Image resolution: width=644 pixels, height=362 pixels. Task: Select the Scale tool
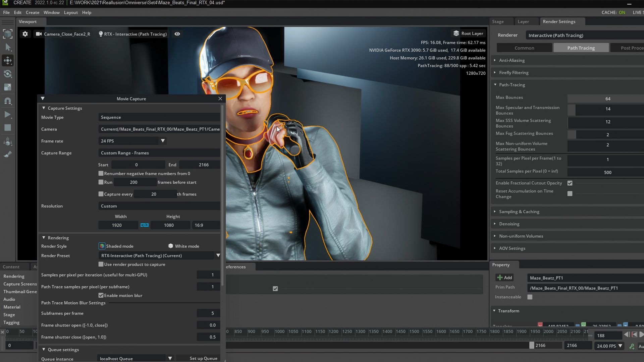[8, 87]
